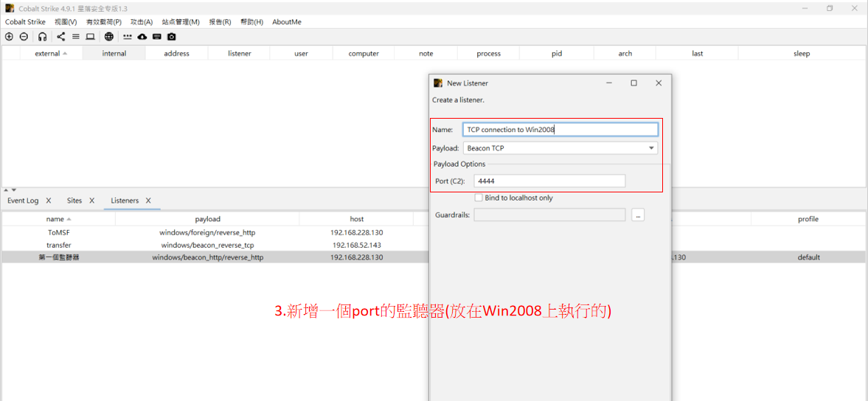Screen dimensions: 868x401
Task: Click the process column header
Action: pyautogui.click(x=489, y=54)
